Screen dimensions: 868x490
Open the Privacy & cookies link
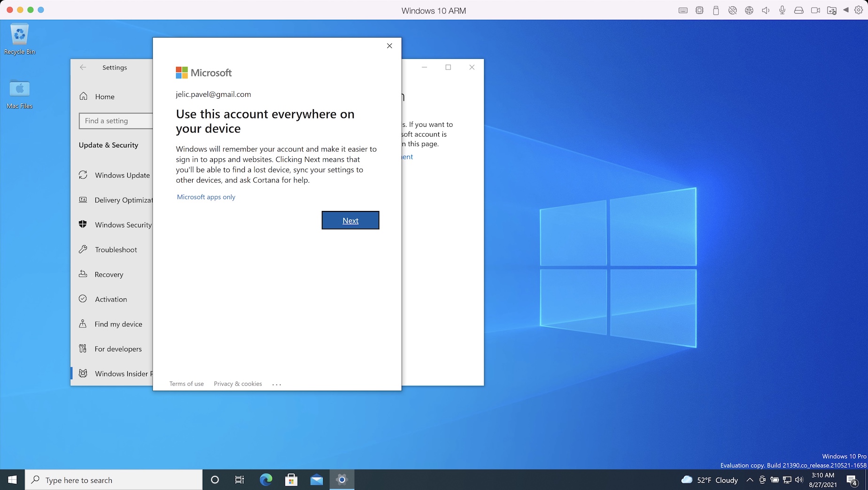pos(238,384)
